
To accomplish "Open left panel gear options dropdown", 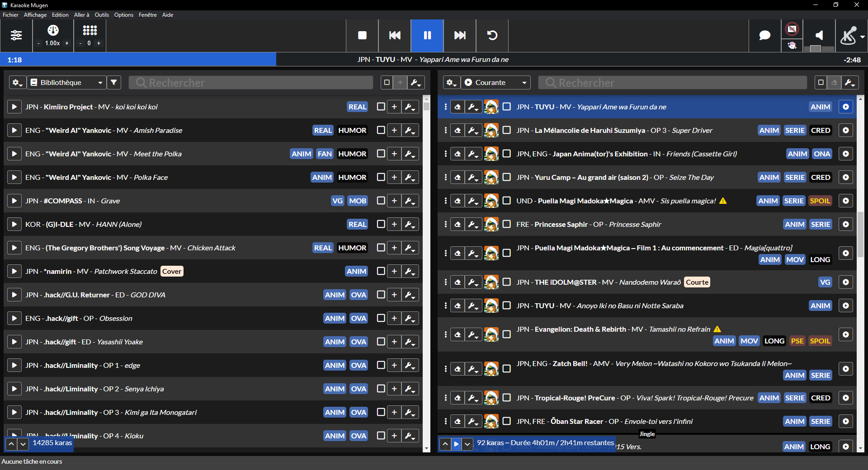I will pos(18,83).
